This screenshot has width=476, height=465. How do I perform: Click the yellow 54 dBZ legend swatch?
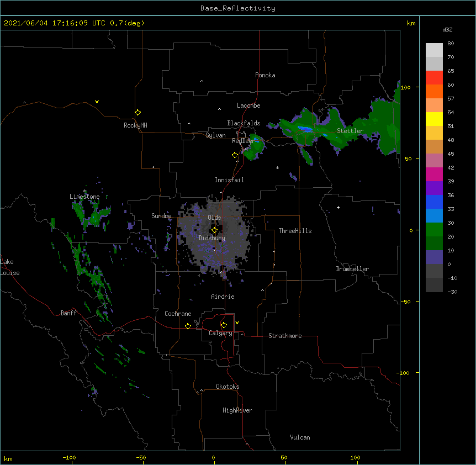pos(434,119)
